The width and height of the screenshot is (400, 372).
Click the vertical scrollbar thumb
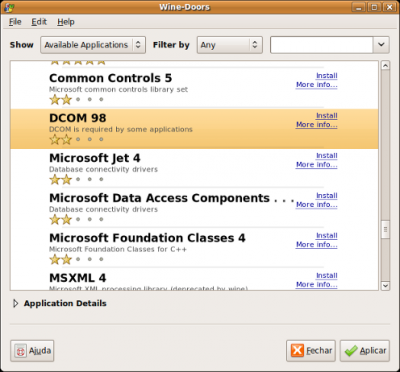(385, 229)
